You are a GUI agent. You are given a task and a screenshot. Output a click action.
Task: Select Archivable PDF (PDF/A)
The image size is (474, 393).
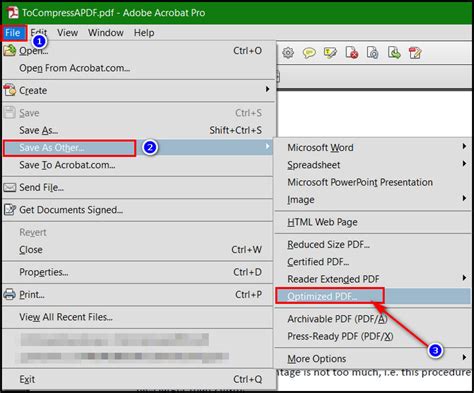373,319
